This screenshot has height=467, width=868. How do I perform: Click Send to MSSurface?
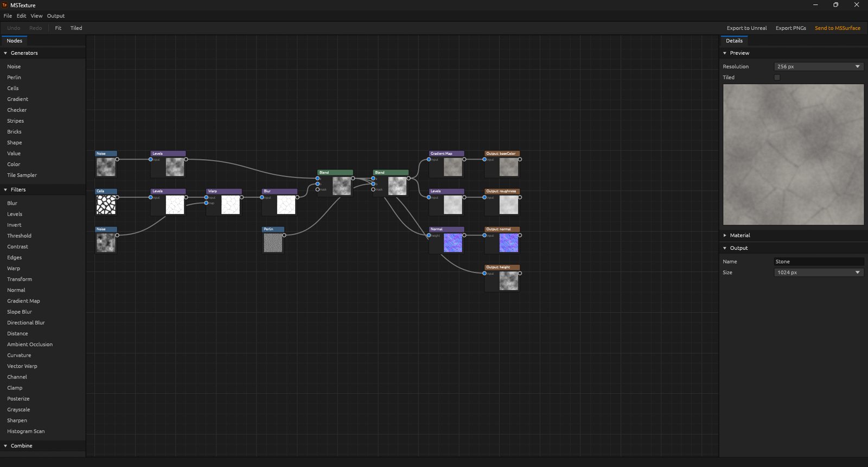click(x=837, y=28)
